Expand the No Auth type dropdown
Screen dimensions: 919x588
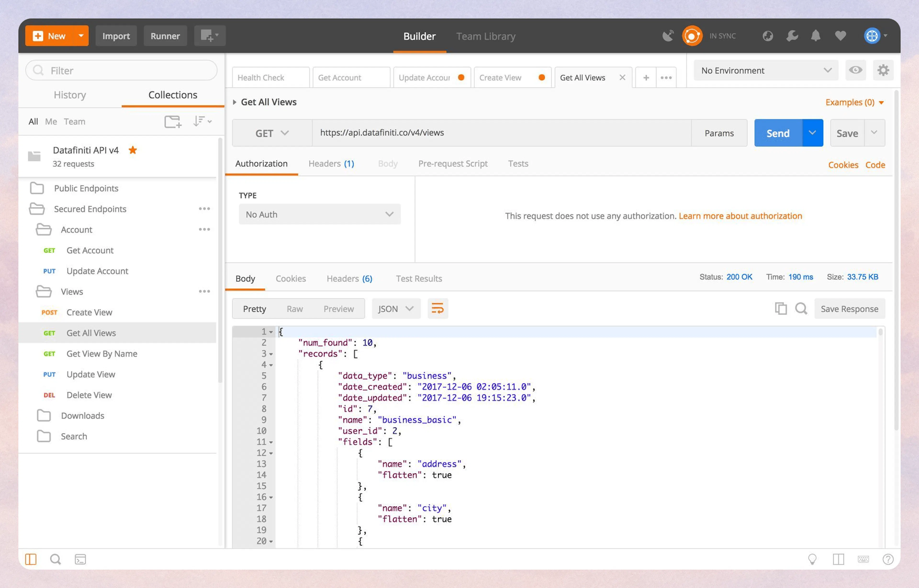319,215
